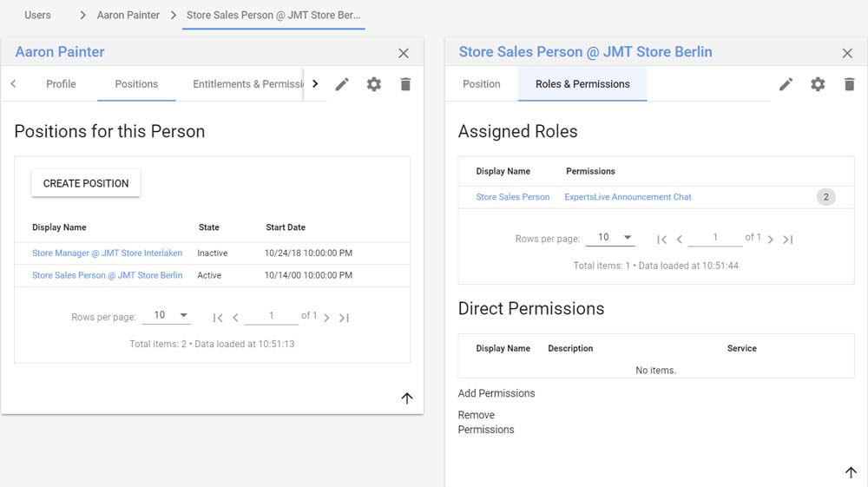Screen dimensions: 868x487
Task: Open ExpertsLive Announcement Chat permission
Action: (x=628, y=197)
